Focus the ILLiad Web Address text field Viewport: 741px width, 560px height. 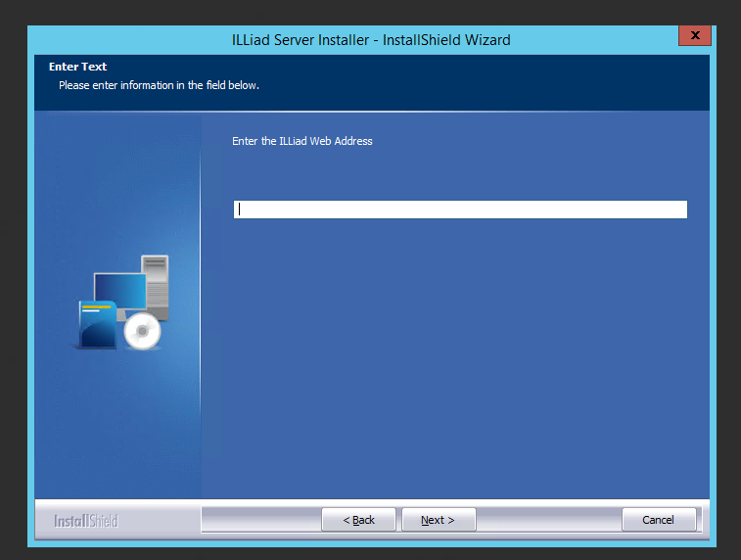tap(460, 210)
